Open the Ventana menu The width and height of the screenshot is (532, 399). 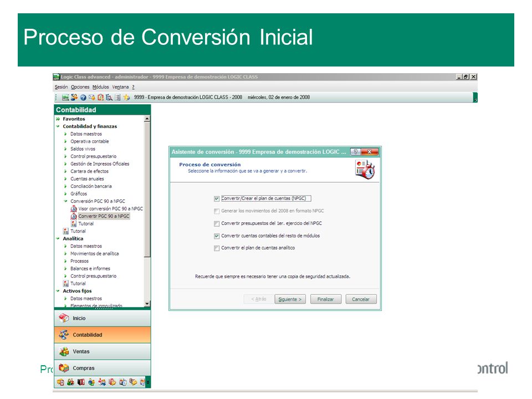pyautogui.click(x=120, y=87)
